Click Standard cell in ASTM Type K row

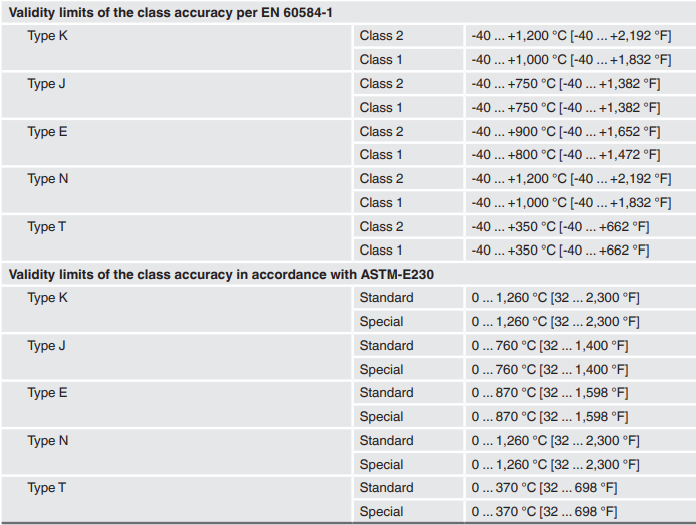pos(386,298)
